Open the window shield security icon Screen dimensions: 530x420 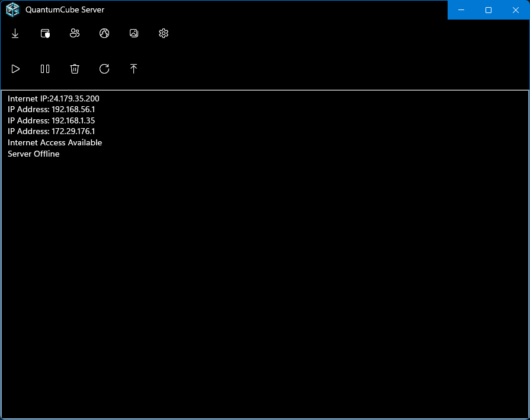(x=45, y=34)
